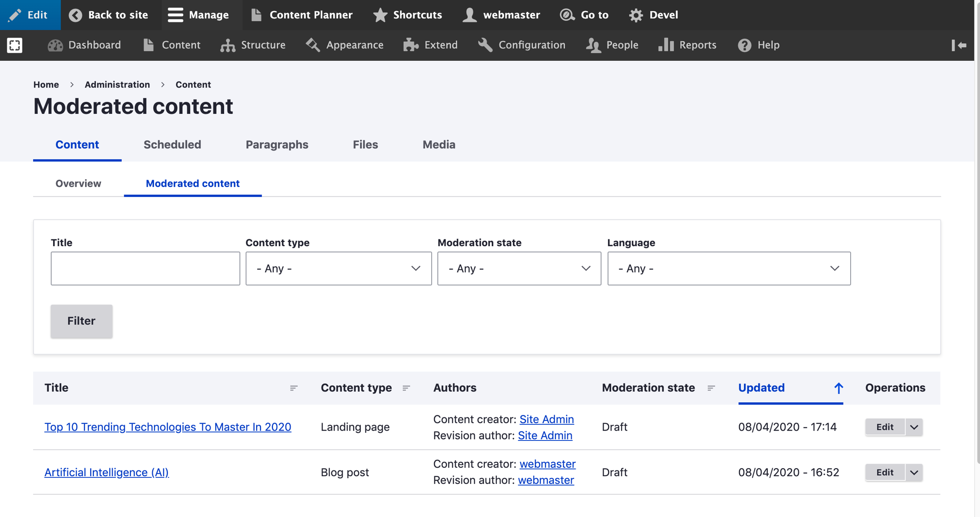The height and width of the screenshot is (517, 980).
Task: Expand the Moderation state filter dropdown
Action: (519, 268)
